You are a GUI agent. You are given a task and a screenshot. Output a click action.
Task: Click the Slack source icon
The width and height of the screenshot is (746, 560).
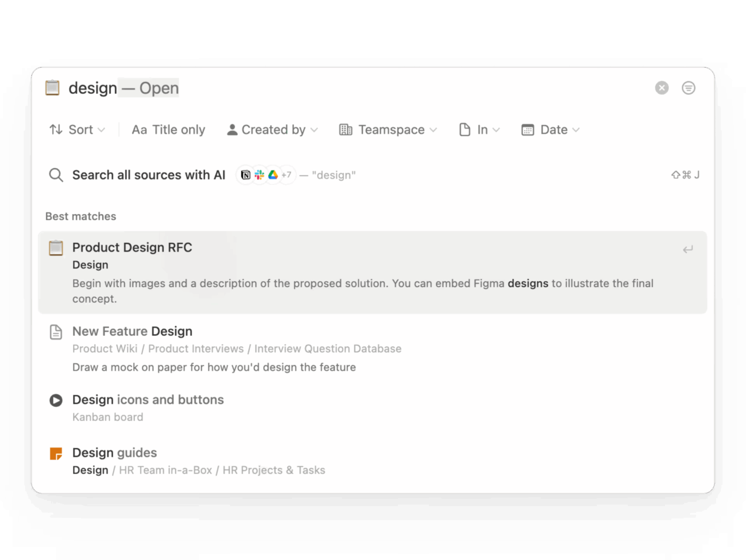[x=260, y=175]
